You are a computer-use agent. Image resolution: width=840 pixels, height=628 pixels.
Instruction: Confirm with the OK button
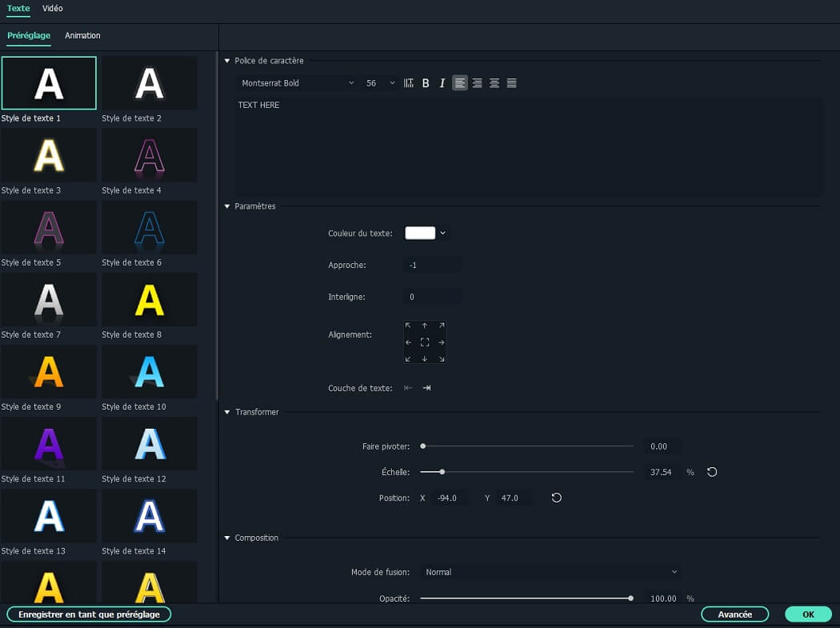pyautogui.click(x=808, y=614)
